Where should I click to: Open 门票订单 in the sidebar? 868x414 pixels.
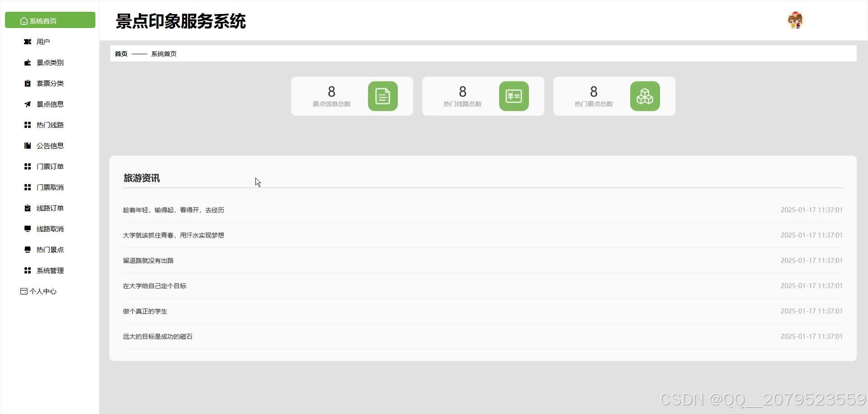click(x=50, y=166)
